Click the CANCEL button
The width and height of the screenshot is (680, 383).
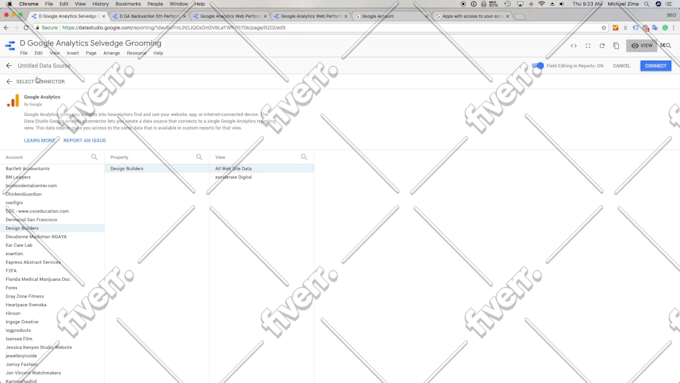tap(621, 66)
